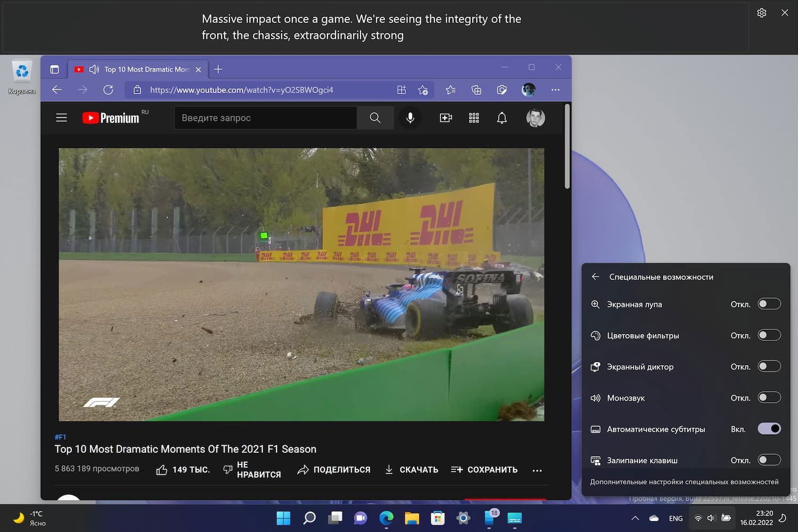Viewport: 798px width, 532px height.
Task: Open YouTube guide hamburger menu
Action: [62, 118]
